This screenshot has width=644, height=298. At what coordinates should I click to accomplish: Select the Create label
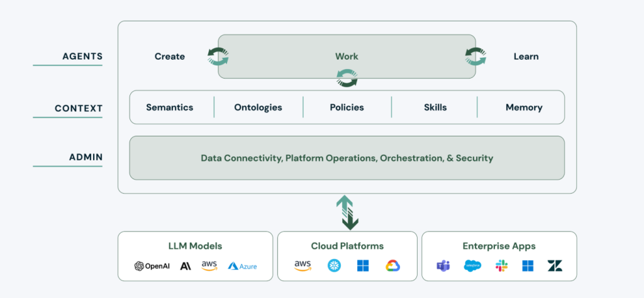(x=170, y=57)
